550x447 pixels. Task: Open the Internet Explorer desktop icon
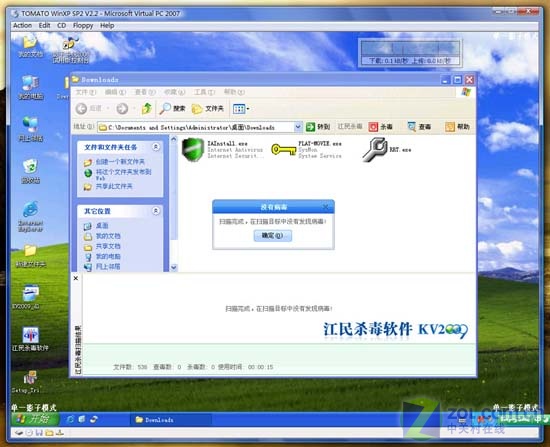click(31, 216)
